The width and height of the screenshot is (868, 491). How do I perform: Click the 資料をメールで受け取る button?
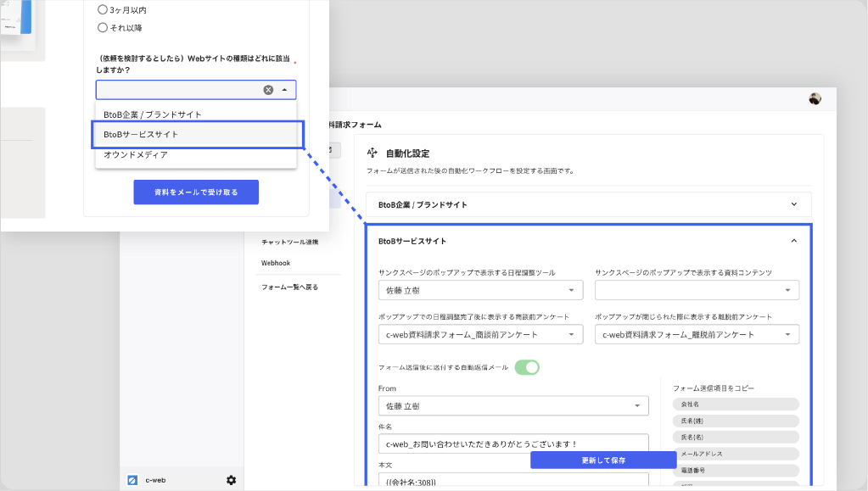196,192
